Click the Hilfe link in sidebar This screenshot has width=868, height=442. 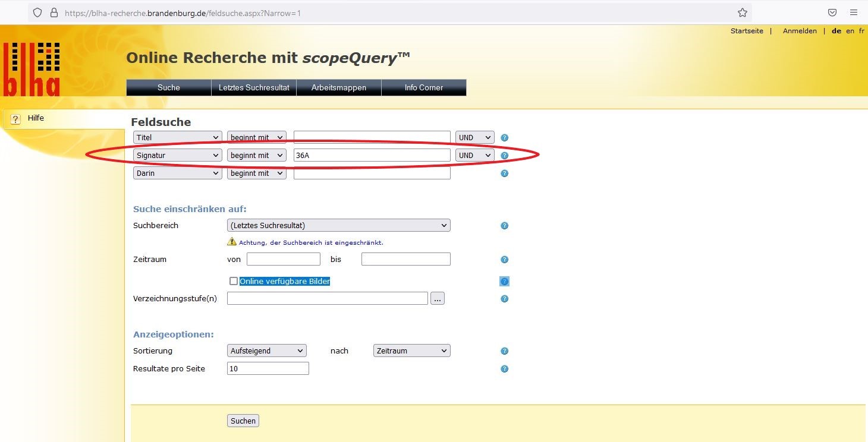tap(36, 118)
